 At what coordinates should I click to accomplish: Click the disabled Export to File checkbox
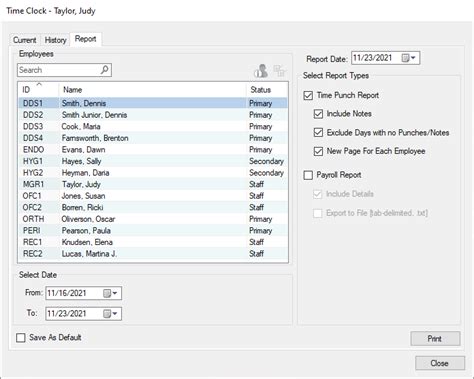(318, 213)
